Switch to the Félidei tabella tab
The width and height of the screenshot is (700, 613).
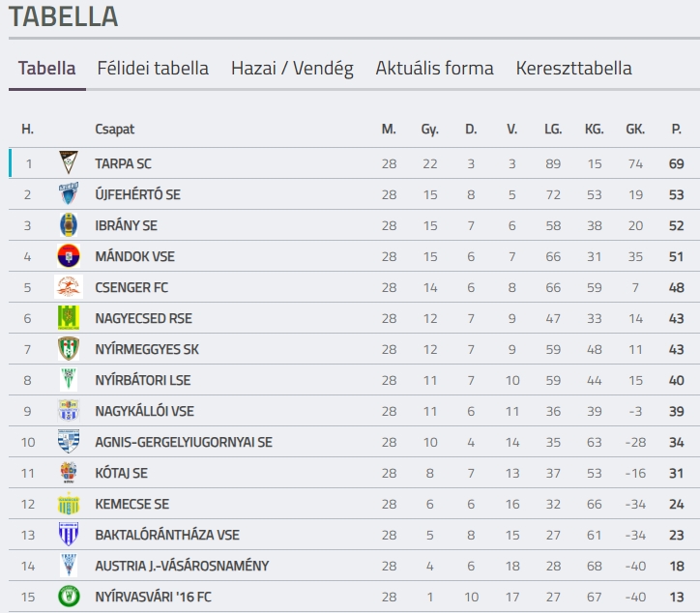point(153,69)
